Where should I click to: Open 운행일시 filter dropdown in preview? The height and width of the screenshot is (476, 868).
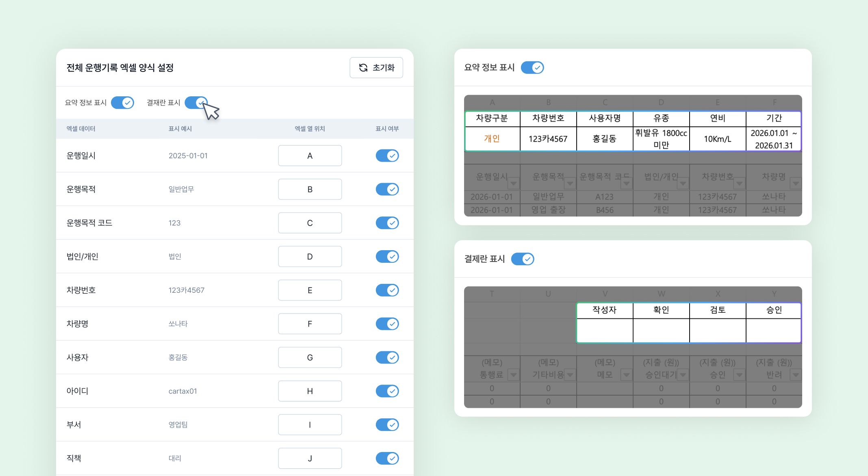click(514, 184)
